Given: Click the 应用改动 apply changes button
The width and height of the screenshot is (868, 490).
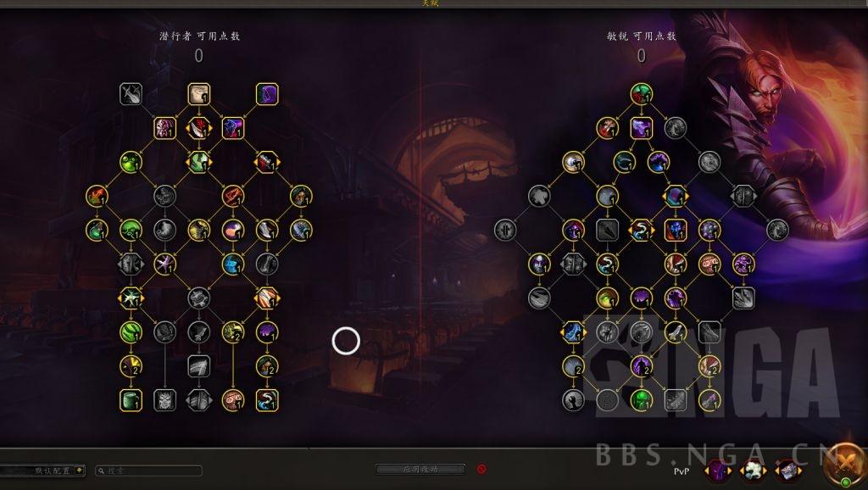Looking at the screenshot, I should pyautogui.click(x=420, y=469).
